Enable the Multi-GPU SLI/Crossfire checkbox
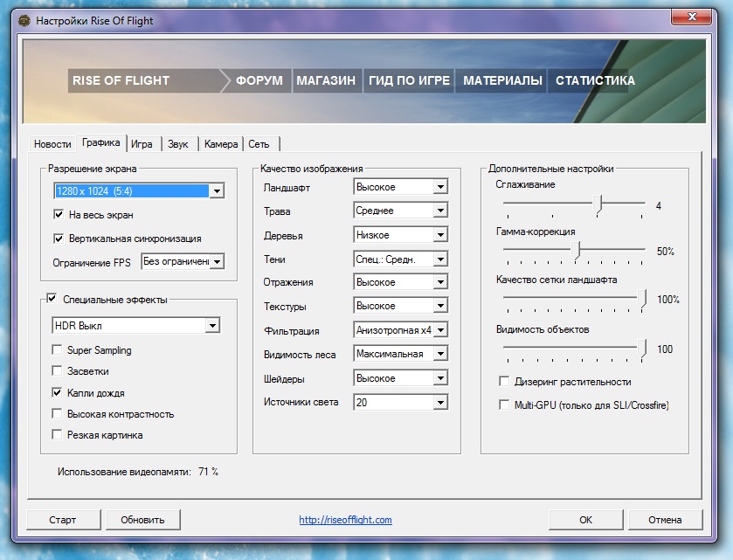Viewport: 733px width, 560px height. coord(504,404)
